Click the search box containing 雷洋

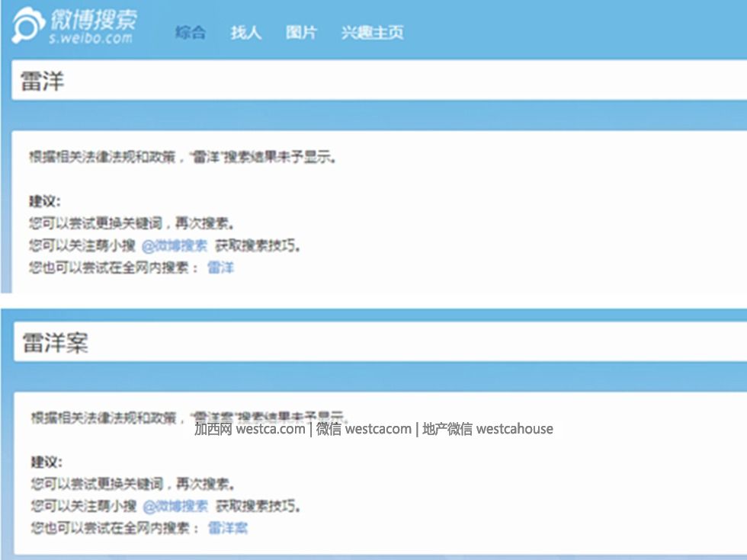[x=380, y=81]
